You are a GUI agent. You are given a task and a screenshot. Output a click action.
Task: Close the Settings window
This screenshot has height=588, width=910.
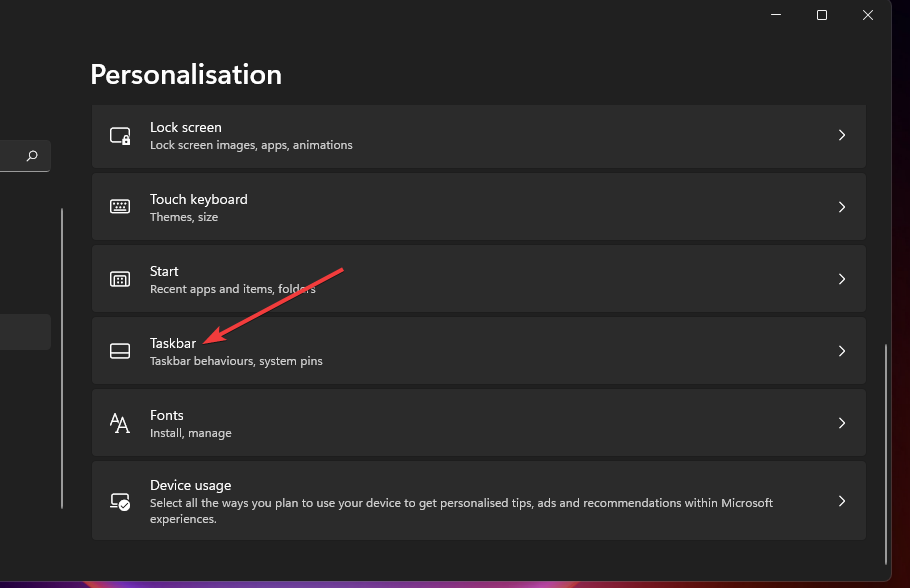(x=868, y=15)
